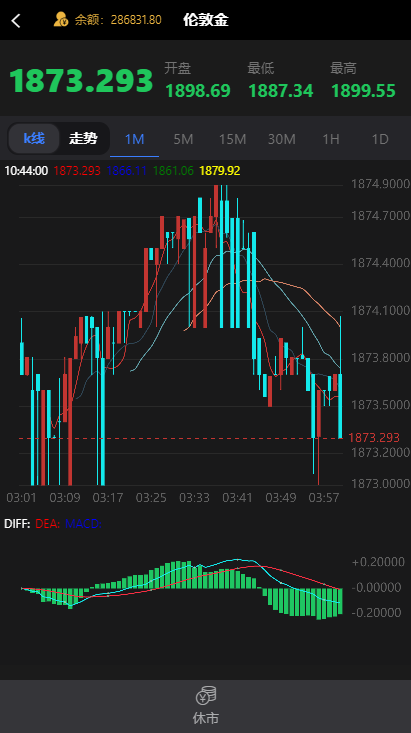Select the 30M timeframe tab
Viewport: 411px width, 733px height.
[281, 139]
